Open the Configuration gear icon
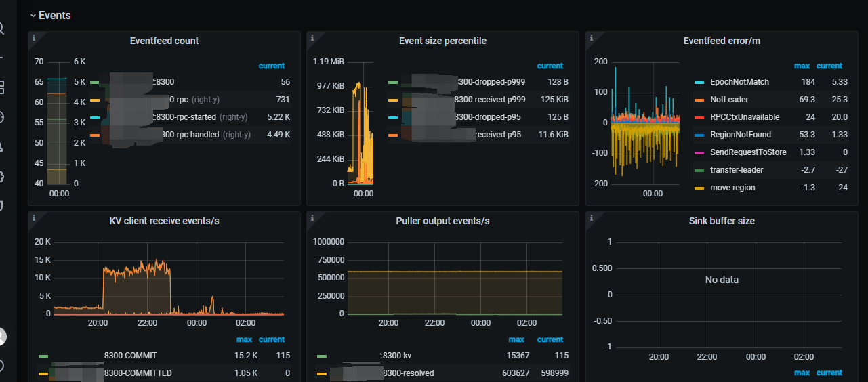This screenshot has width=868, height=382. coord(2,177)
